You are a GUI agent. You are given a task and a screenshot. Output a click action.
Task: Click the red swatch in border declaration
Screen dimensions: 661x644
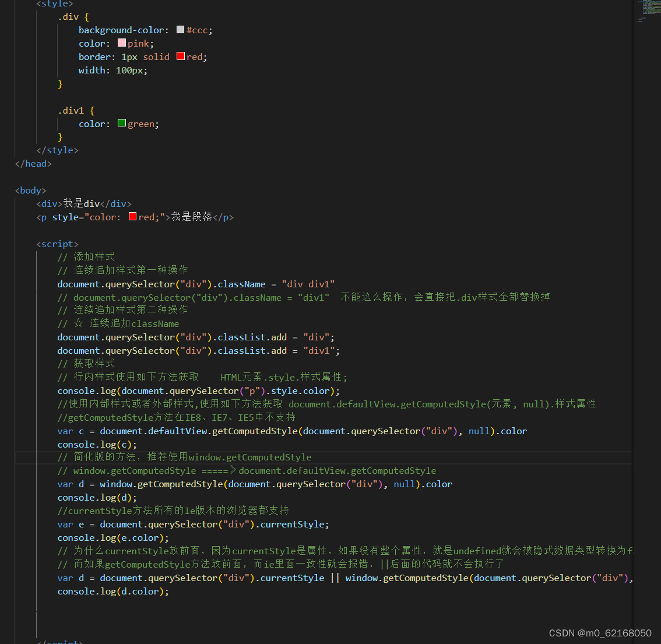181,57
